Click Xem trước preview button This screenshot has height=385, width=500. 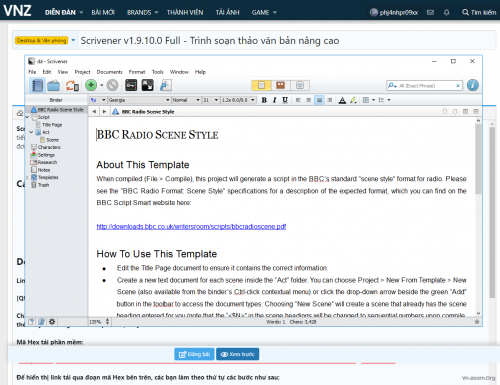coord(238,354)
